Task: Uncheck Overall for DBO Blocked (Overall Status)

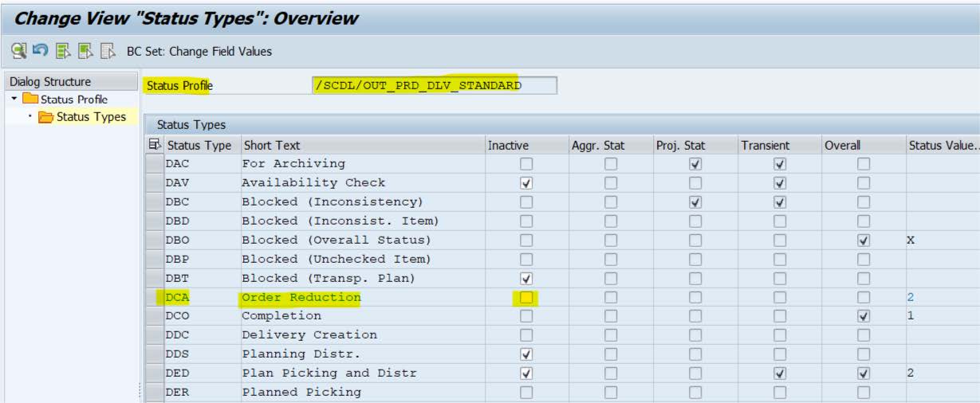Action: point(863,240)
